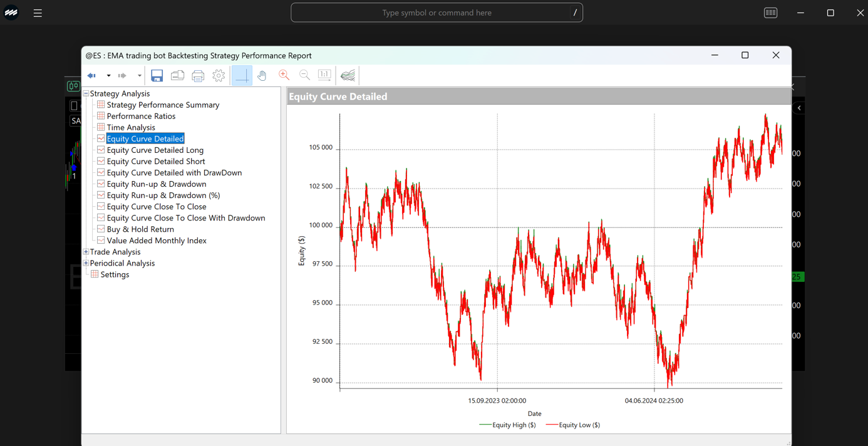The width and height of the screenshot is (868, 446).
Task: Open report settings via the gear icon
Action: (x=219, y=76)
